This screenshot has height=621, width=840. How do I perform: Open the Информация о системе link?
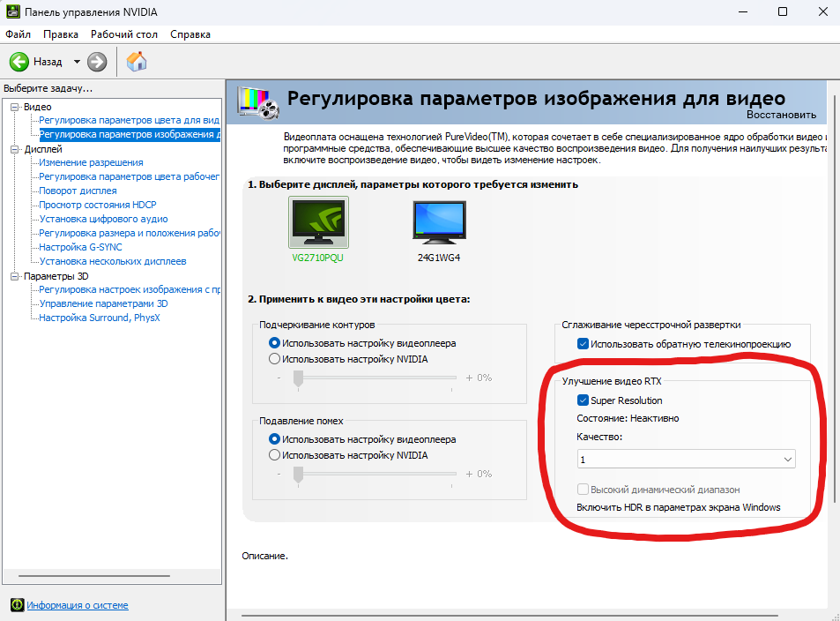coord(78,605)
